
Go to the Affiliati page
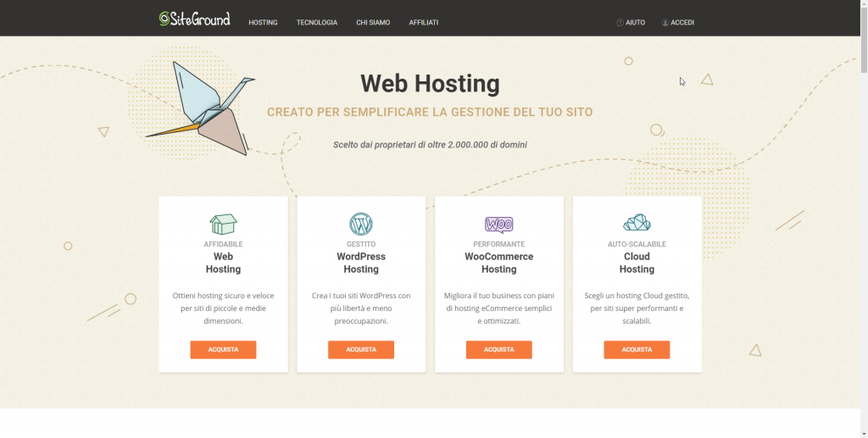click(423, 23)
